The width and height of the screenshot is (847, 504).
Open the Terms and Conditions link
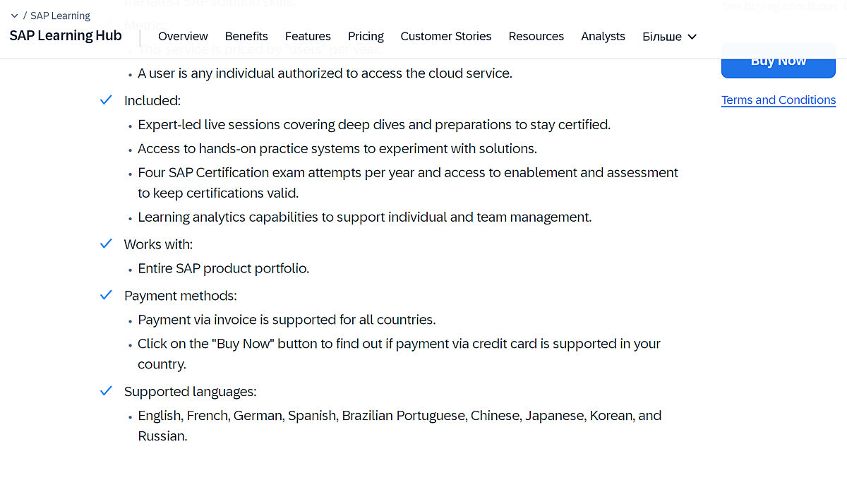(779, 100)
